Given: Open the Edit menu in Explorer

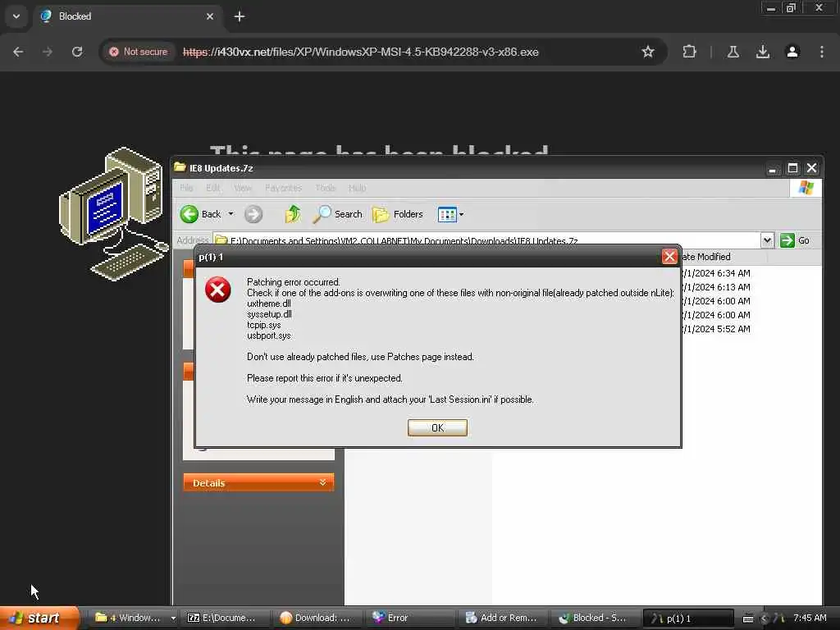Looking at the screenshot, I should [212, 188].
